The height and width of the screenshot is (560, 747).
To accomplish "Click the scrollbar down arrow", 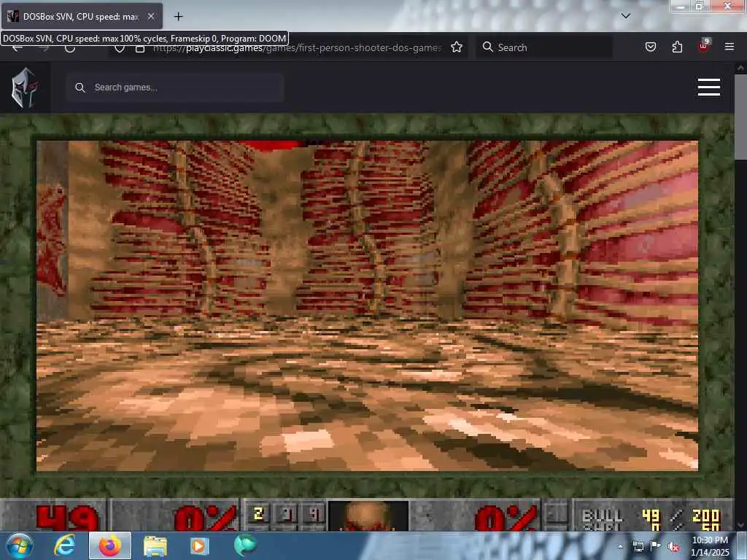I will click(740, 525).
